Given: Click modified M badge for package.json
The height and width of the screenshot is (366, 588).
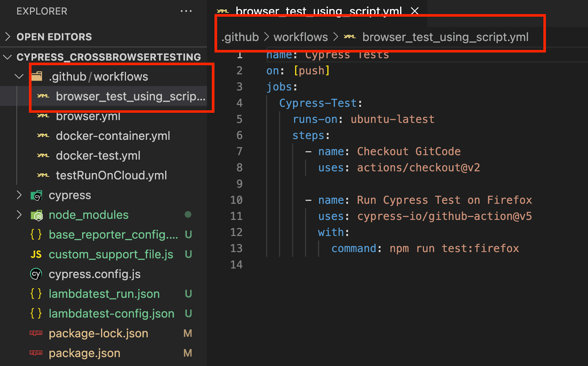Looking at the screenshot, I should pos(188,353).
